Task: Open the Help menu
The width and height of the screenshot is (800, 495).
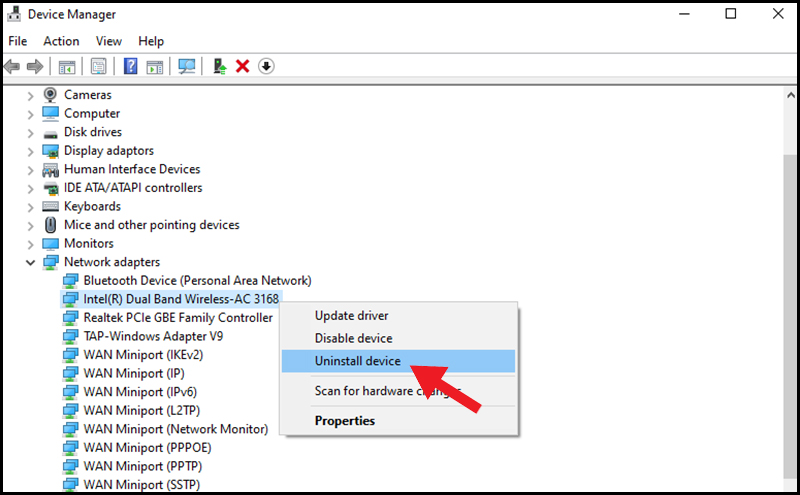Action: point(151,41)
